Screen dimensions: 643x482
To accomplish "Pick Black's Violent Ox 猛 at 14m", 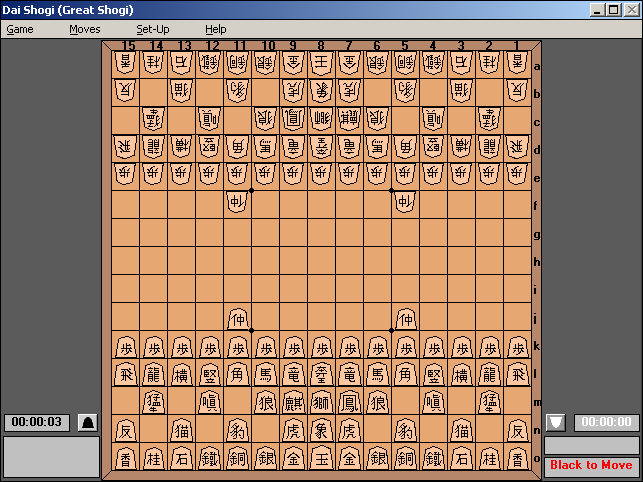I will [153, 402].
